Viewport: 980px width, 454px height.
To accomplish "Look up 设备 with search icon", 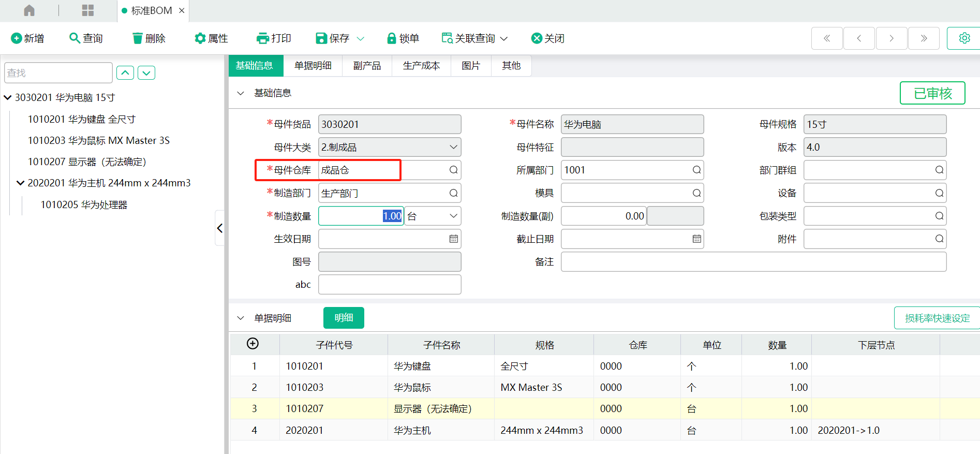I will point(939,193).
